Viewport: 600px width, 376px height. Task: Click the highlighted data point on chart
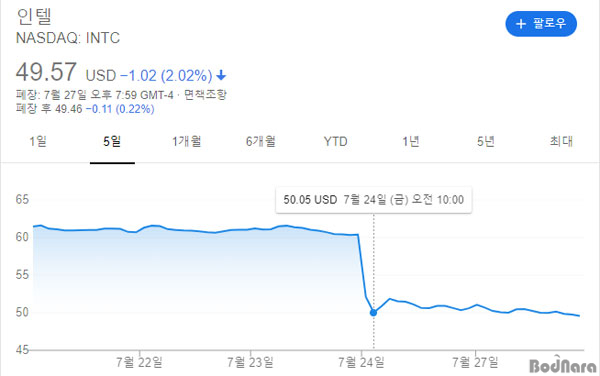pyautogui.click(x=373, y=313)
